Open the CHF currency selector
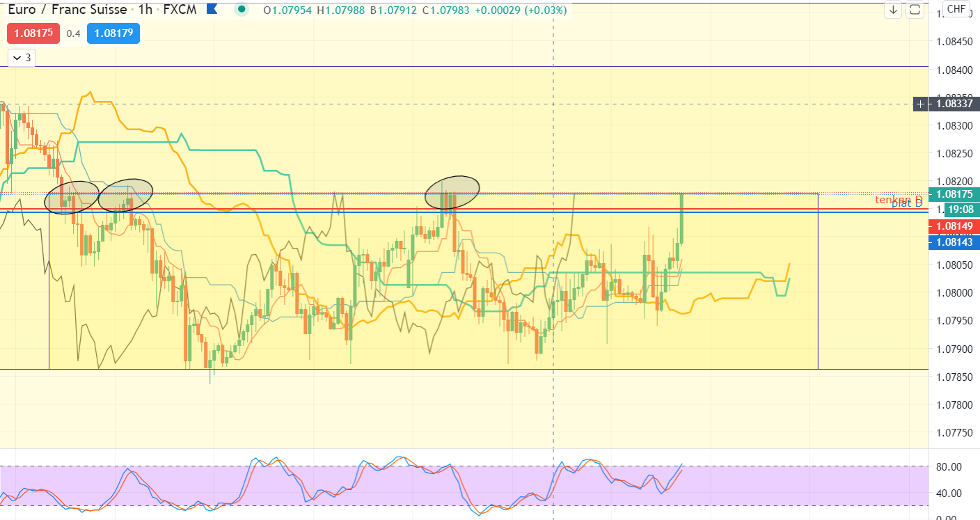 point(956,9)
